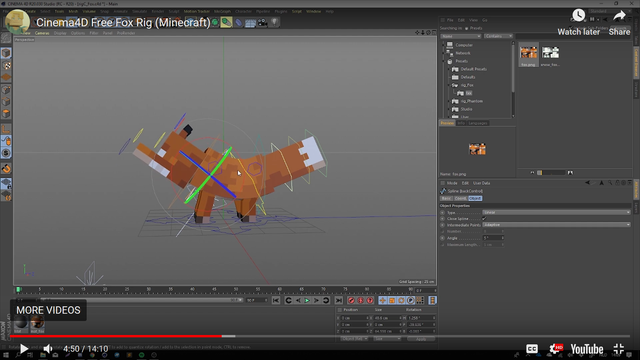
Task: Click the Light bulb icon in top toolbar
Action: (275, 22)
